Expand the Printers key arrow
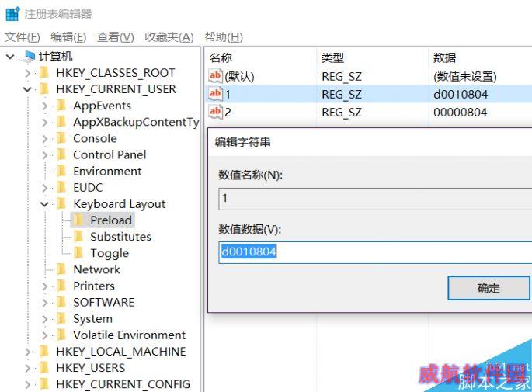532x392 pixels. [45, 286]
